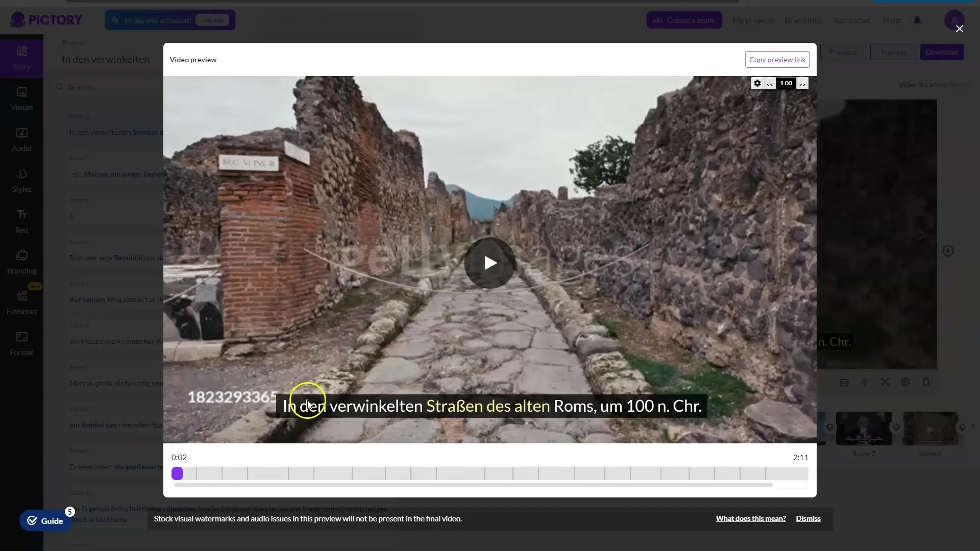Select scene text 'Er bewundert die gepflasterte'
The image size is (980, 551).
(x=116, y=467)
